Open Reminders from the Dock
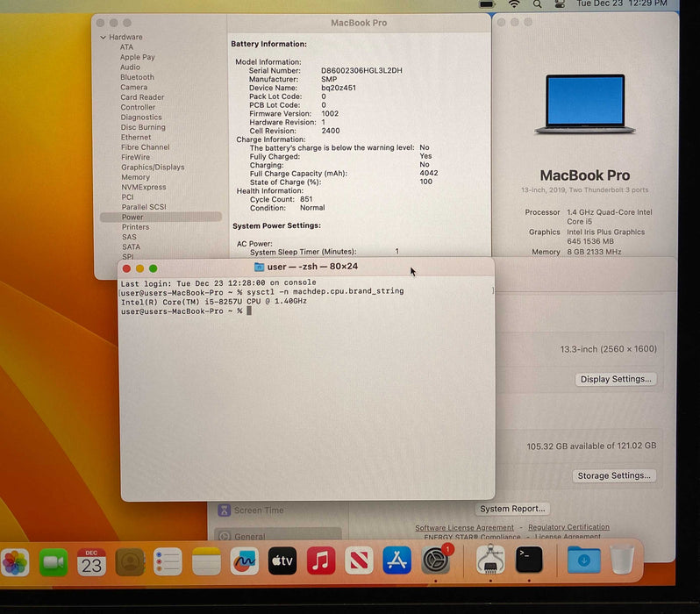 [168, 561]
